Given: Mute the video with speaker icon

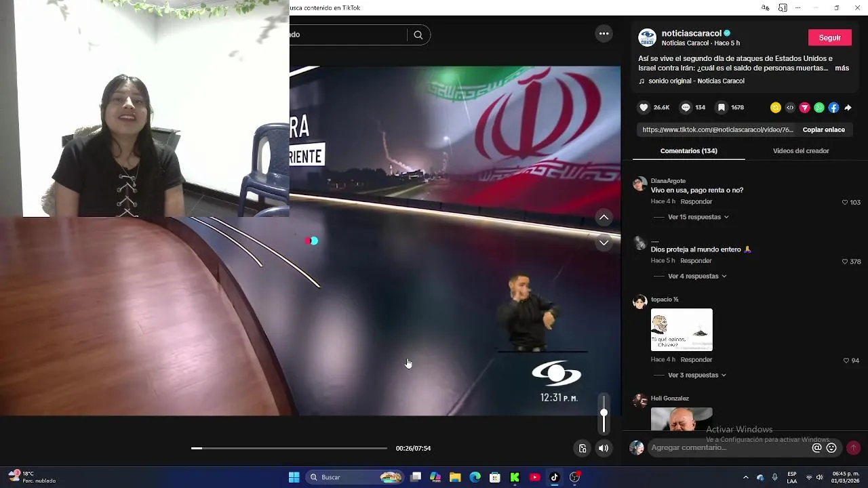Looking at the screenshot, I should (x=604, y=448).
